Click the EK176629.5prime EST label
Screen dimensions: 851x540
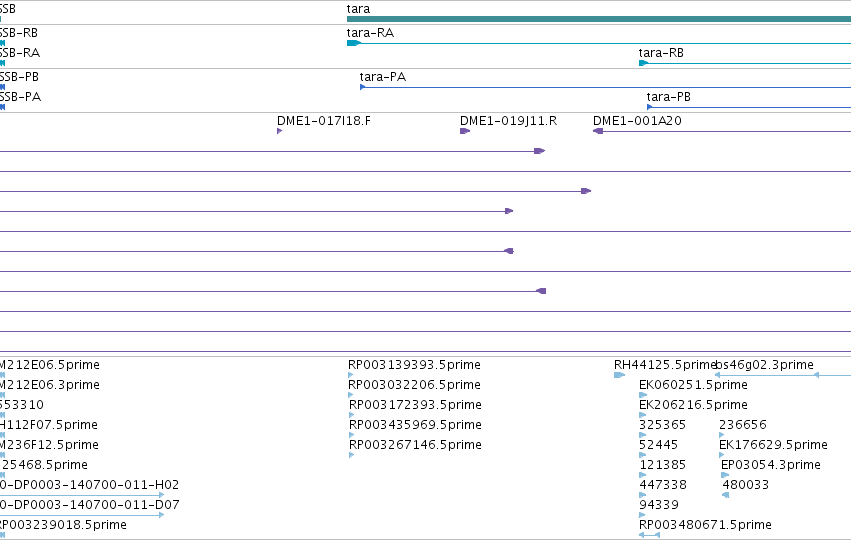[x=773, y=445]
